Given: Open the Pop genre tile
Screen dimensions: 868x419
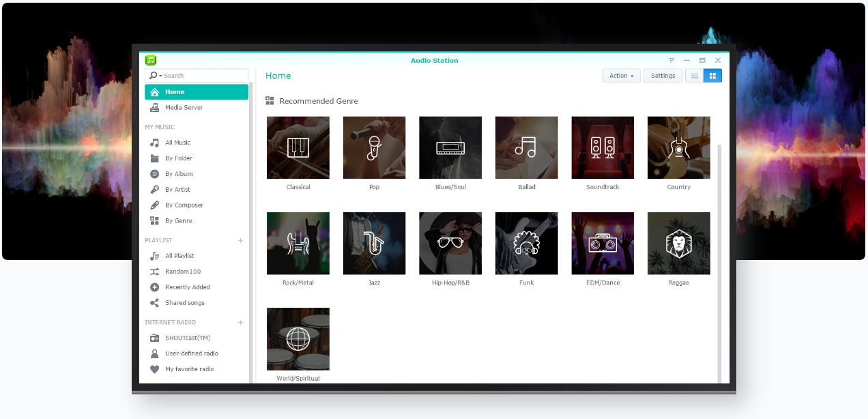Looking at the screenshot, I should click(x=375, y=147).
